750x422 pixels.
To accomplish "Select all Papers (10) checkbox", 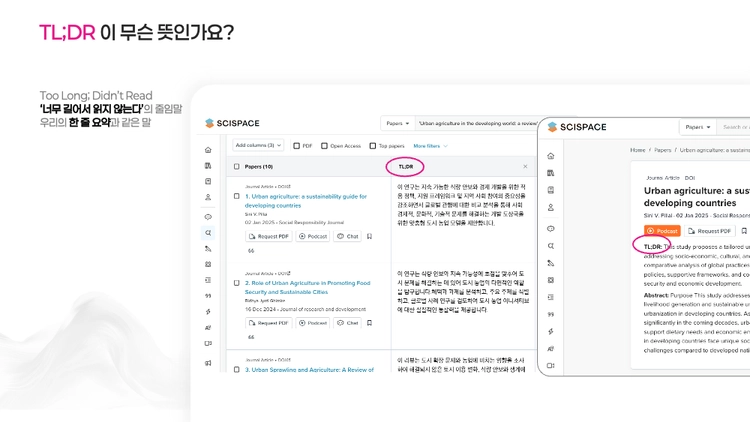I will [x=236, y=167].
